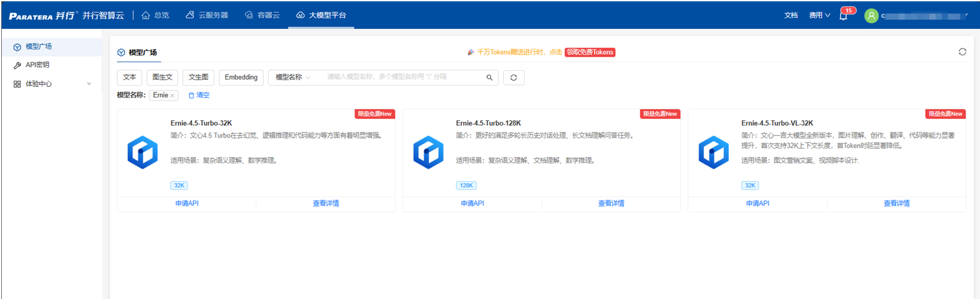Click the Ernie-4.5-Turbo-32K title text
Screen dimensions: 980x299
(x=201, y=123)
